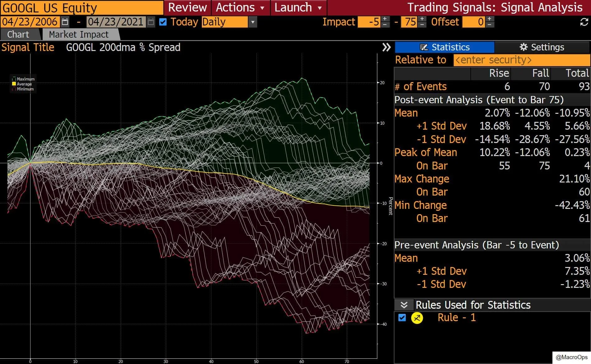Click the Impact start field showing -5
Viewport: 591px width, 364px height.
(369, 22)
